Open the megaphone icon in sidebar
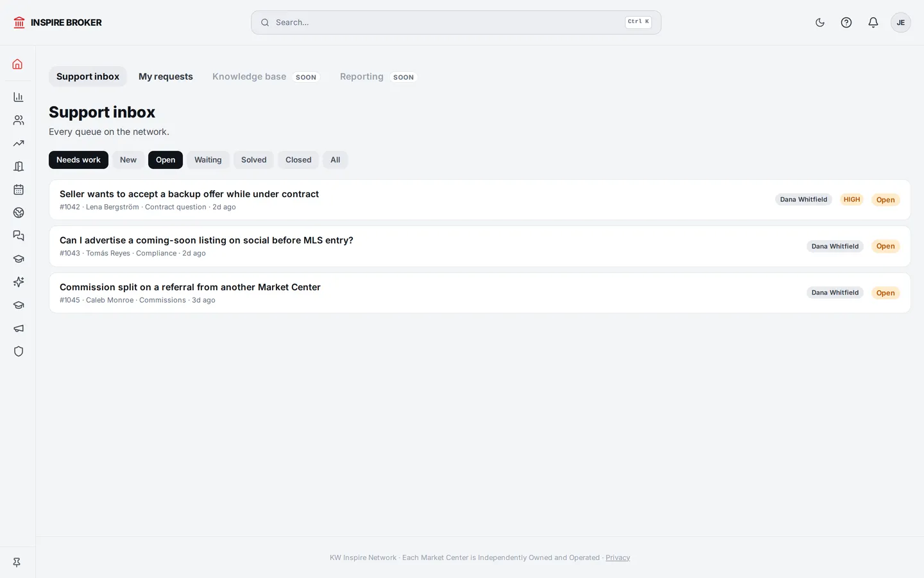Viewport: 924px width, 578px height. click(19, 328)
